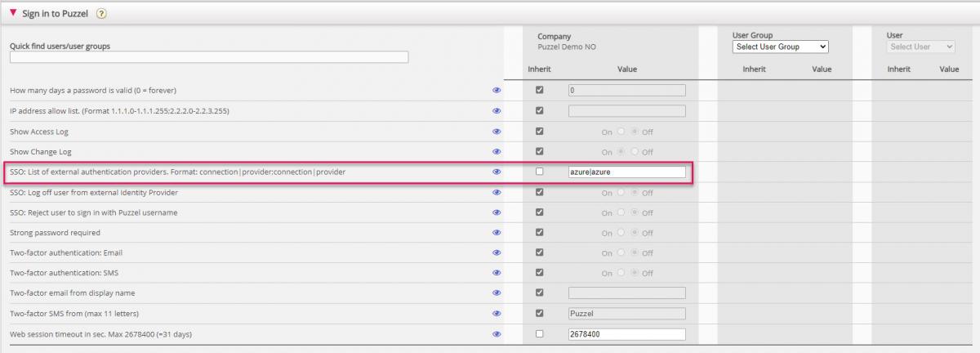Screen dimensions: 980x353
Task: Click the azure|azure SSO value field
Action: [x=626, y=172]
